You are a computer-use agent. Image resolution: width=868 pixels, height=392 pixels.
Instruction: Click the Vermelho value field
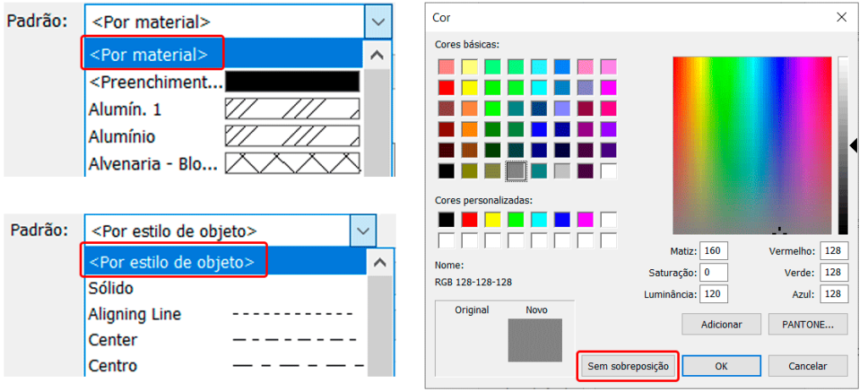pyautogui.click(x=834, y=251)
